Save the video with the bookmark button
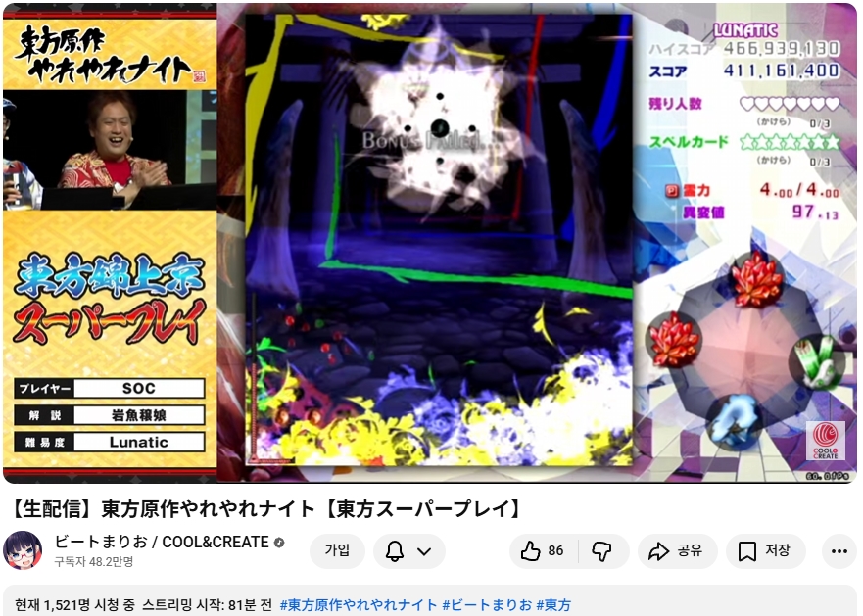 (766, 551)
